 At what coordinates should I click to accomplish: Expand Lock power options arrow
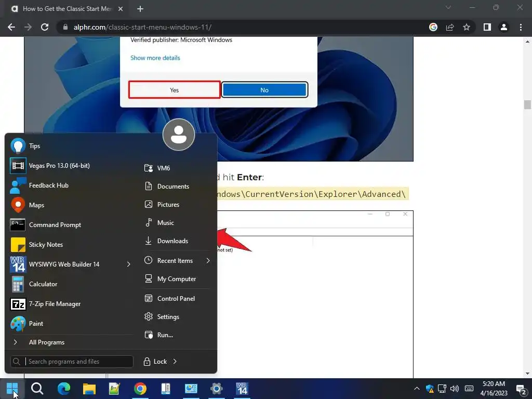(x=175, y=362)
